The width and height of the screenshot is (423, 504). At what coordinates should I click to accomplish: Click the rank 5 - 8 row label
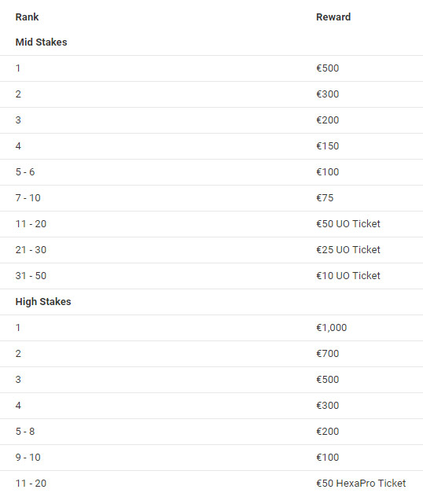pyautogui.click(x=25, y=432)
